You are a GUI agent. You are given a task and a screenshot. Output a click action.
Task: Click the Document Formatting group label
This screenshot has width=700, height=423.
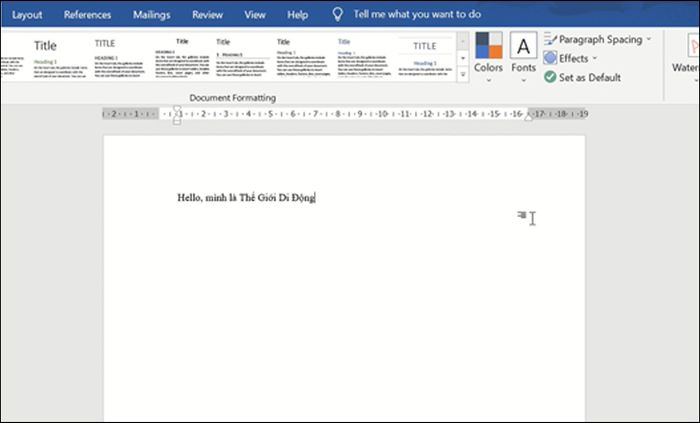[x=233, y=98]
